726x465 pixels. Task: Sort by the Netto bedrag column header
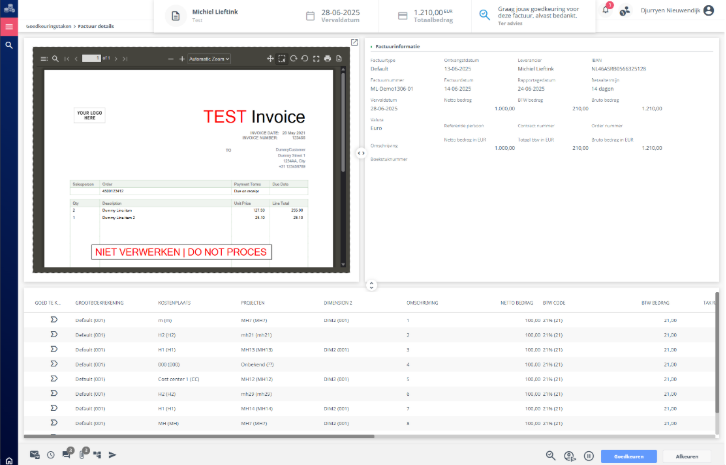tap(516, 303)
